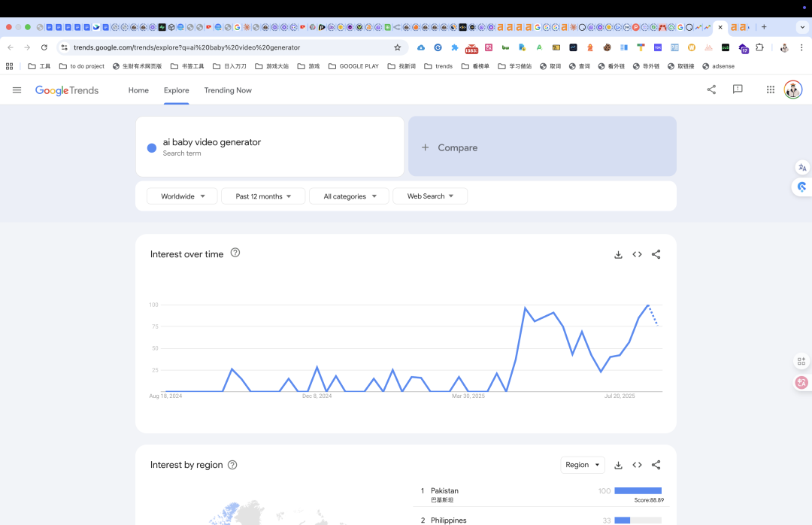Click the translate floating icon on right edge
The height and width of the screenshot is (525, 812).
click(802, 168)
